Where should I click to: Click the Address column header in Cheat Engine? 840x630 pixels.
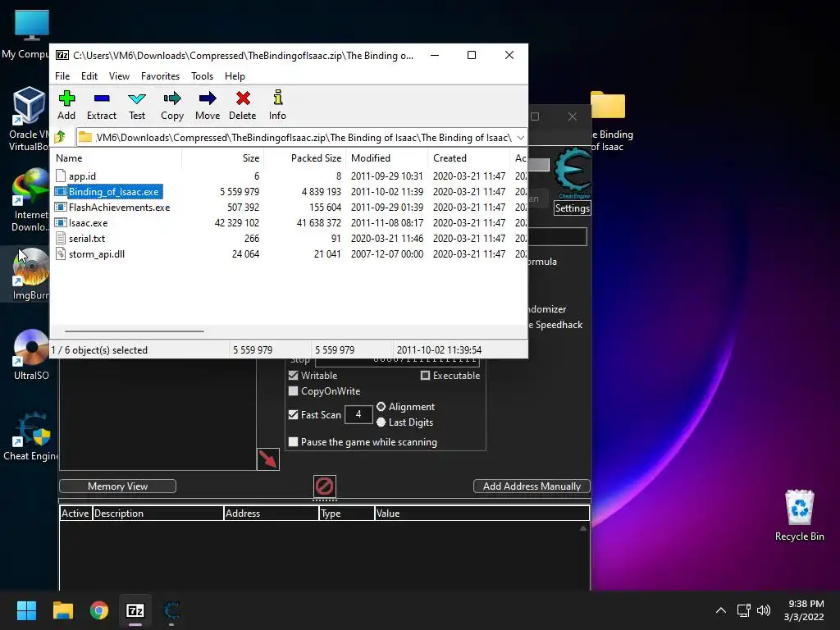coord(271,514)
